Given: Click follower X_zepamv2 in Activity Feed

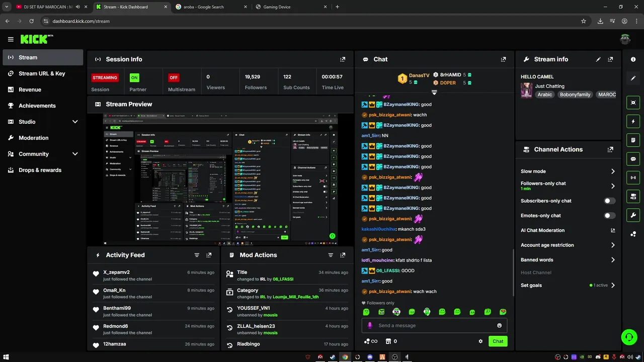Looking at the screenshot, I should (x=117, y=272).
